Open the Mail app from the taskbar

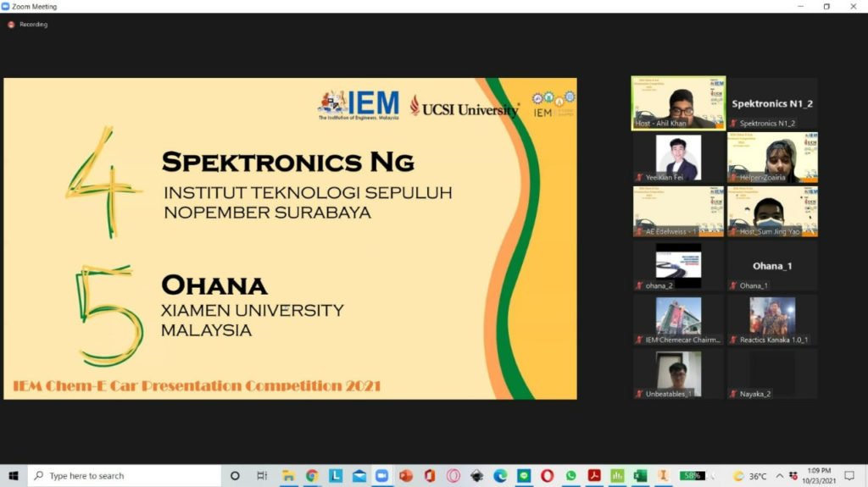pyautogui.click(x=359, y=476)
